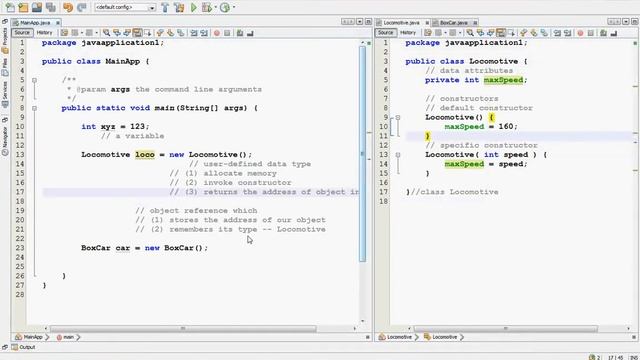Open the Navigator side panel
The width and height of the screenshot is (640, 360).
point(5,141)
